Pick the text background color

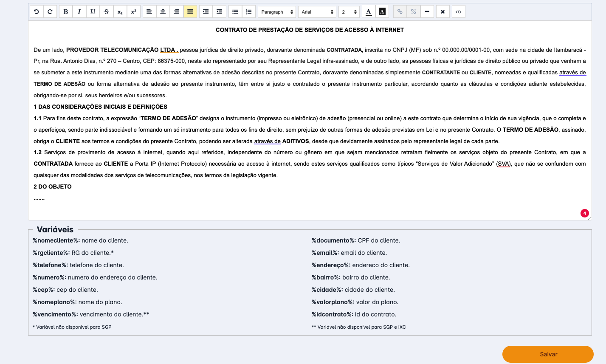[x=382, y=12]
